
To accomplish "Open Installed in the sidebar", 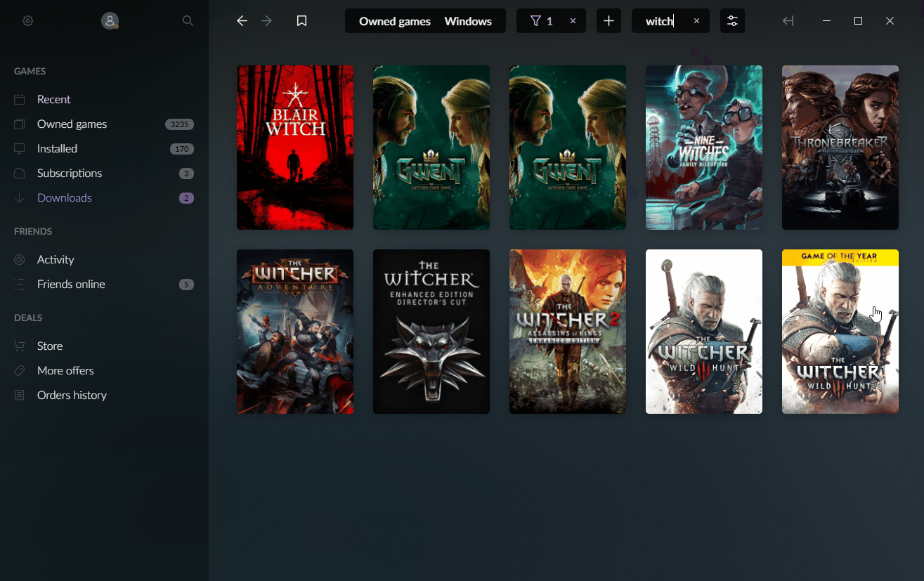I will pyautogui.click(x=57, y=148).
